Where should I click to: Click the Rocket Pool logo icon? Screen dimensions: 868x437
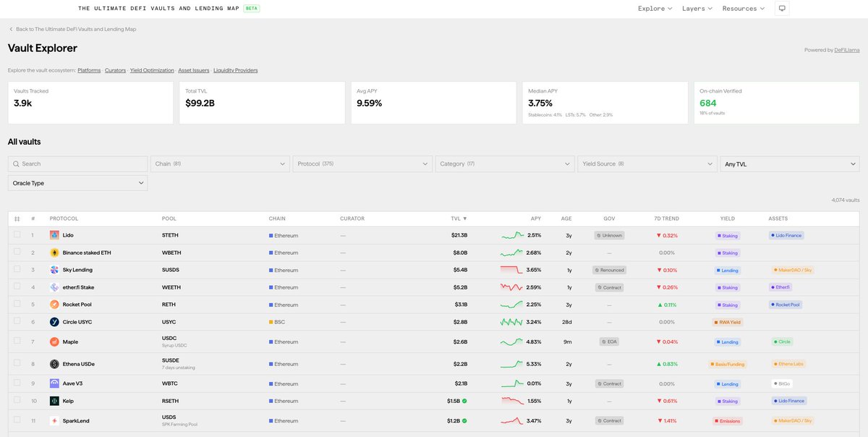(54, 305)
